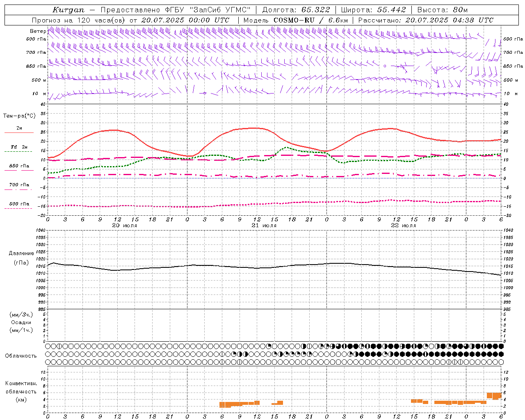The image size is (525, 420).
Task: Click the '22 июля' date label
Action: point(404,226)
